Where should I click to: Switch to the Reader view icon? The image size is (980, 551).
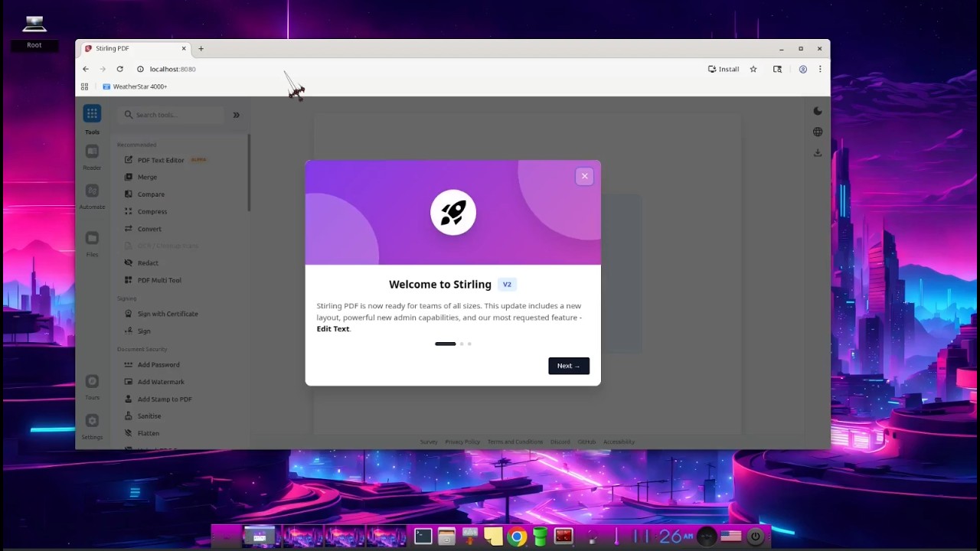pyautogui.click(x=92, y=152)
